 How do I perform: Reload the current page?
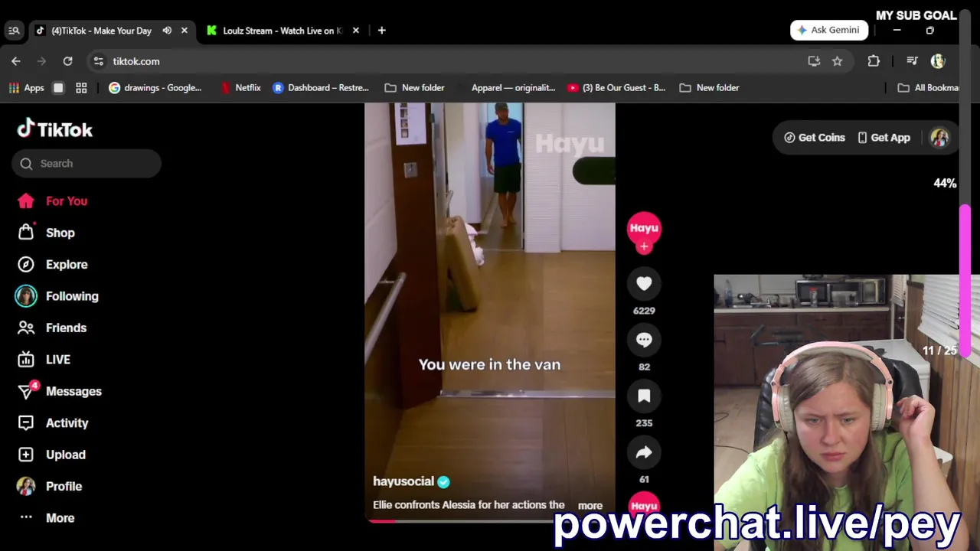tap(67, 61)
